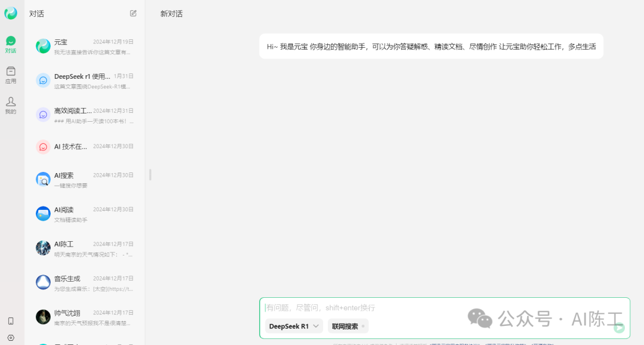Open the 高效阅读工 conversation title
The width and height of the screenshot is (644, 345).
coord(73,111)
